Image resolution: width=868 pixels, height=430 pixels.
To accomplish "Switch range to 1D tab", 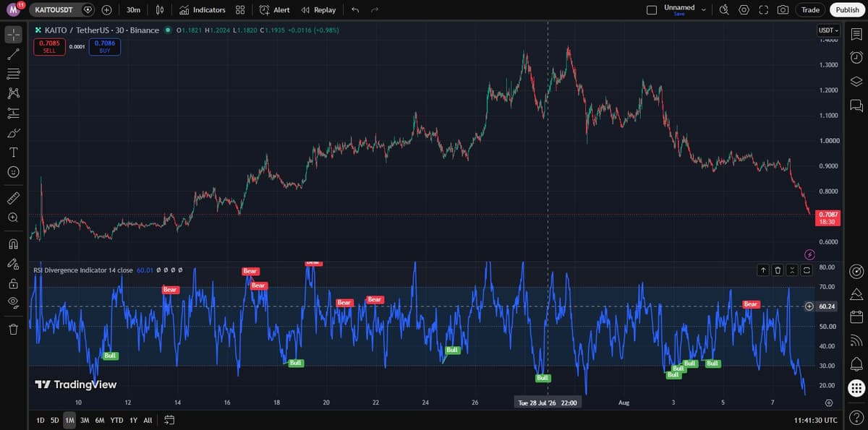I will click(x=41, y=420).
